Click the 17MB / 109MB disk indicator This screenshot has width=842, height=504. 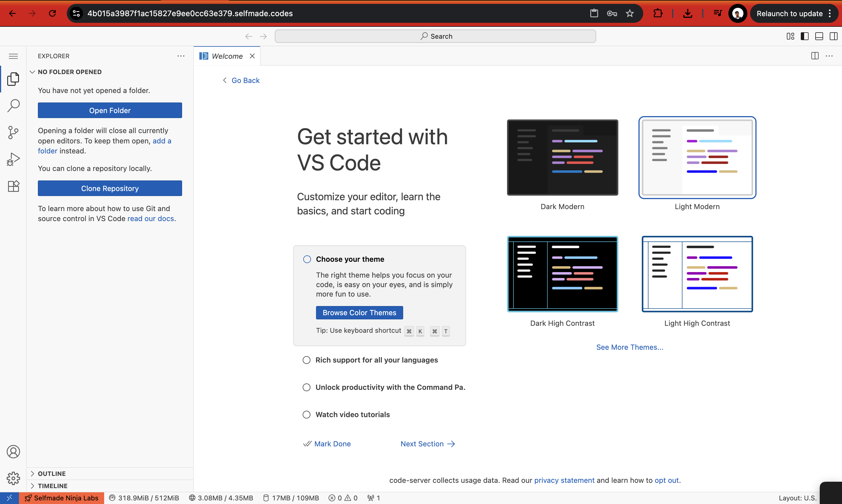pyautogui.click(x=291, y=498)
